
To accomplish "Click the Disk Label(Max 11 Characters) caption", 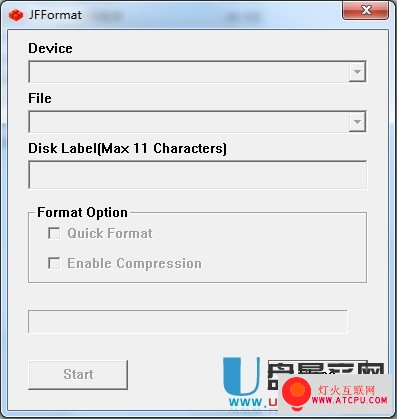I will pos(127,148).
